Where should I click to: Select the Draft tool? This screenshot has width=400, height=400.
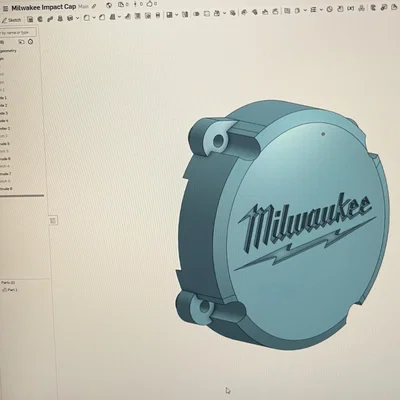click(112, 17)
